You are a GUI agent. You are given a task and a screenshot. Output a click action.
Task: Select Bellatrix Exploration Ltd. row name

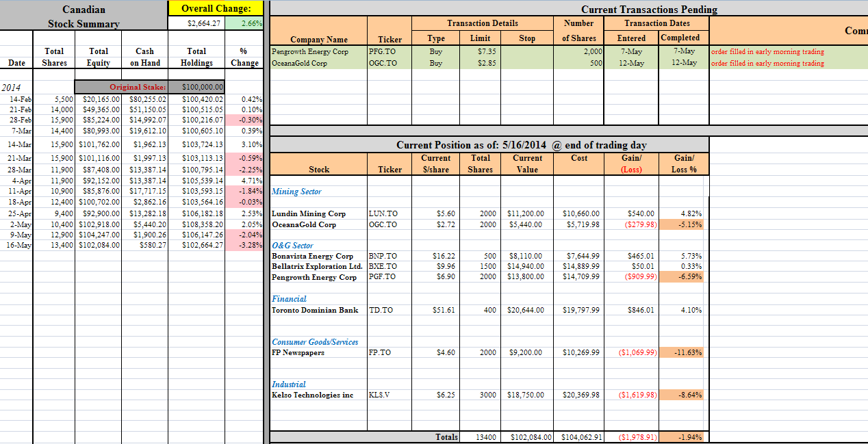(317, 266)
